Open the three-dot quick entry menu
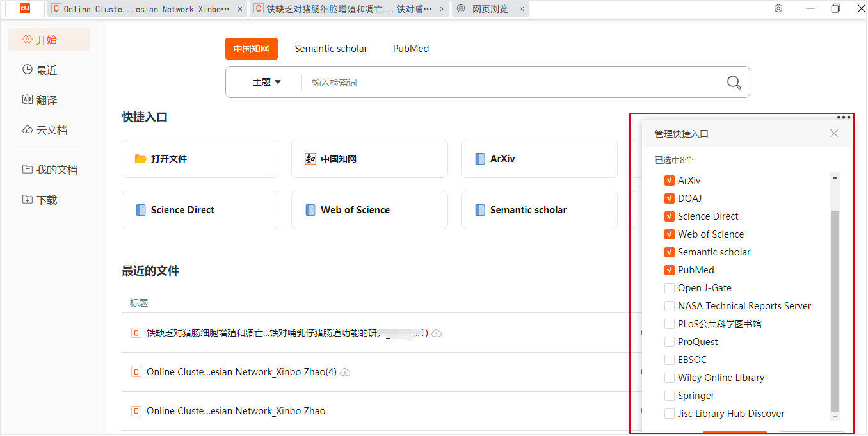The width and height of the screenshot is (868, 436). (844, 117)
